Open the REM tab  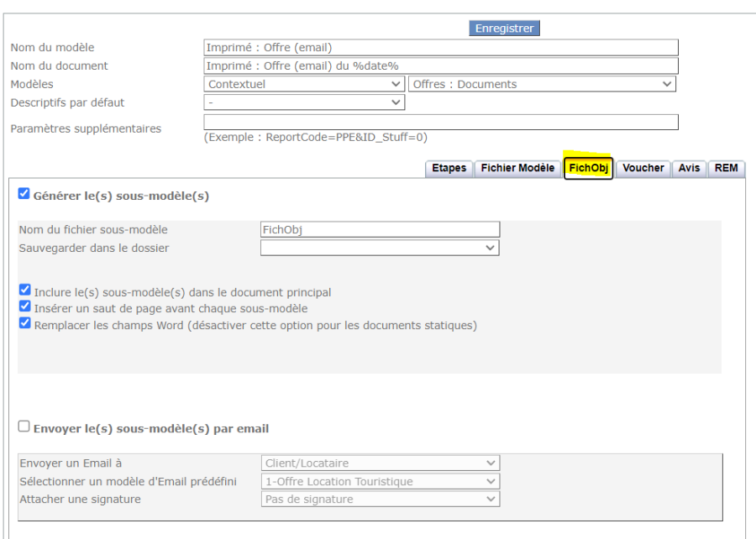727,168
